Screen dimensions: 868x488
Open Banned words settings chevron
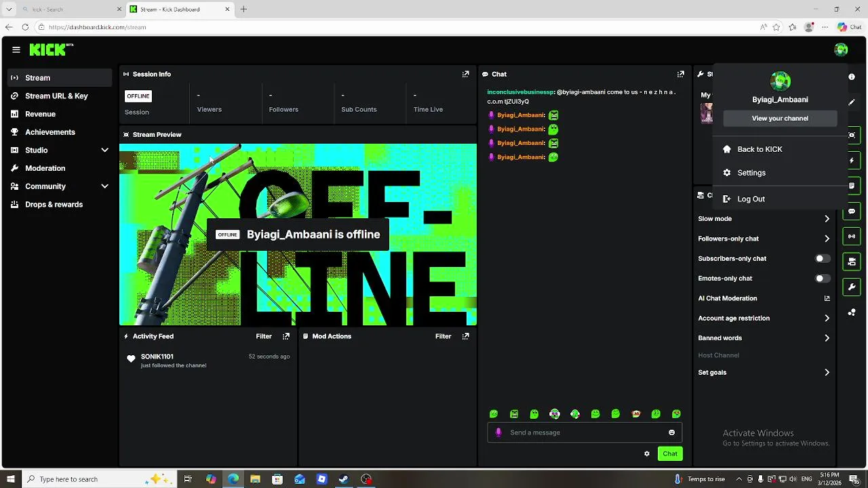pyautogui.click(x=827, y=338)
